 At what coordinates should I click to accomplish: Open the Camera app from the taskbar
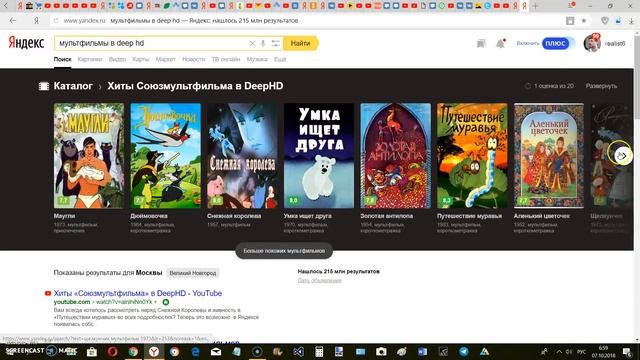point(381,351)
